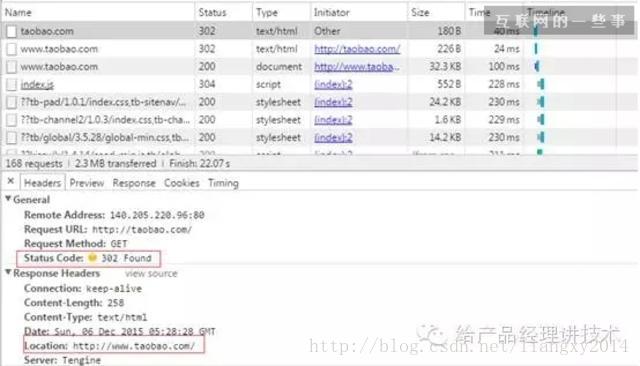This screenshot has width=640, height=366.
Task: Click timeline bar for index.js request
Action: click(x=541, y=84)
